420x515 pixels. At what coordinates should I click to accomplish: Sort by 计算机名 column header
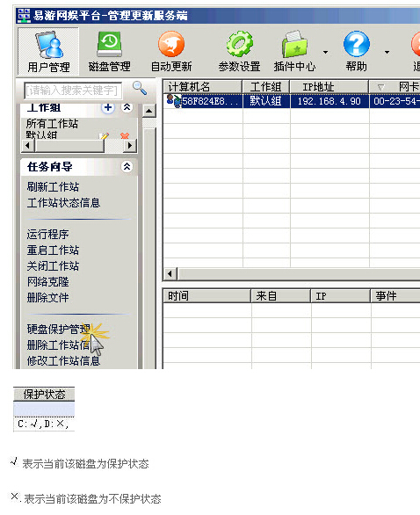click(x=203, y=87)
